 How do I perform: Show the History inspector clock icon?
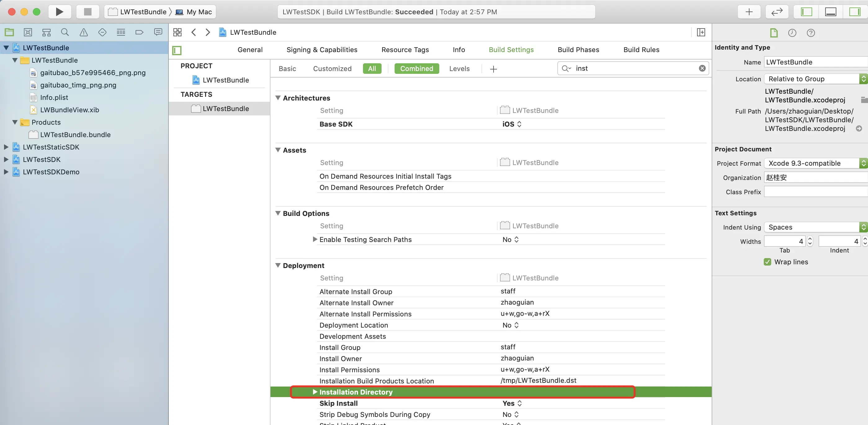792,33
